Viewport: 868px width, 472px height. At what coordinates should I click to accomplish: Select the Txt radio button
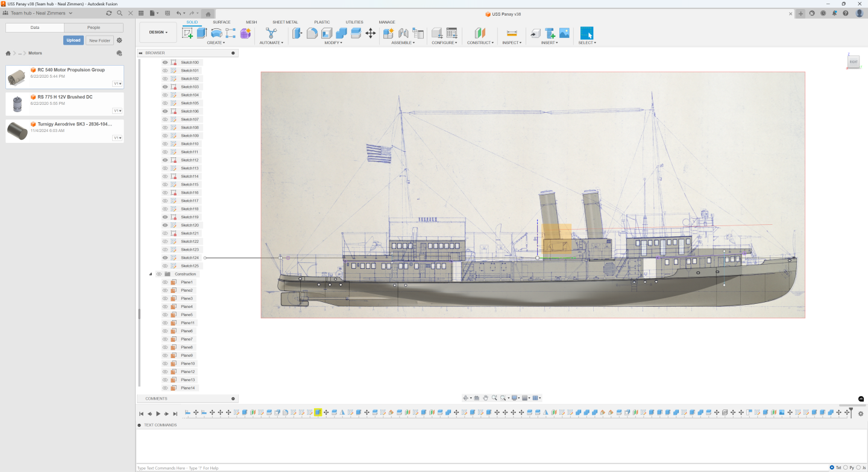832,467
